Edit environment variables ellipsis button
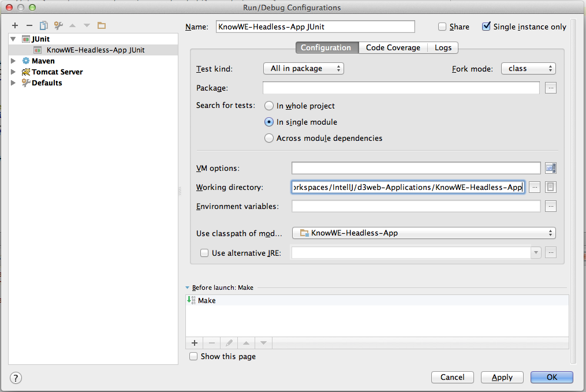586x392 pixels. coord(551,206)
